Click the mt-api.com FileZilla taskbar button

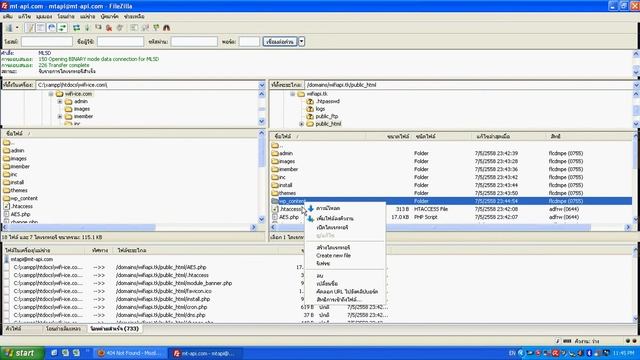pyautogui.click(x=206, y=353)
